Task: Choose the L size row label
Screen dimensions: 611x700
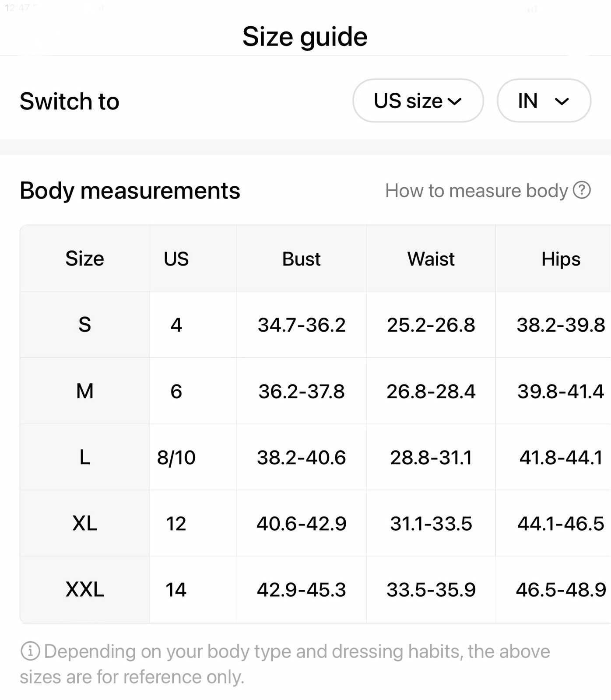Action: [85, 457]
